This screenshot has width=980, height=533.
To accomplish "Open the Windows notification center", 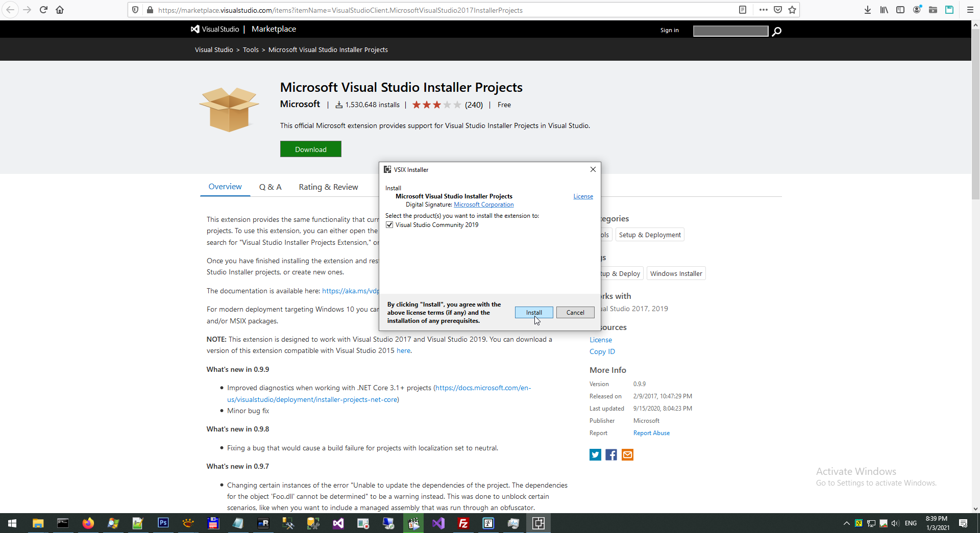I will tap(963, 523).
